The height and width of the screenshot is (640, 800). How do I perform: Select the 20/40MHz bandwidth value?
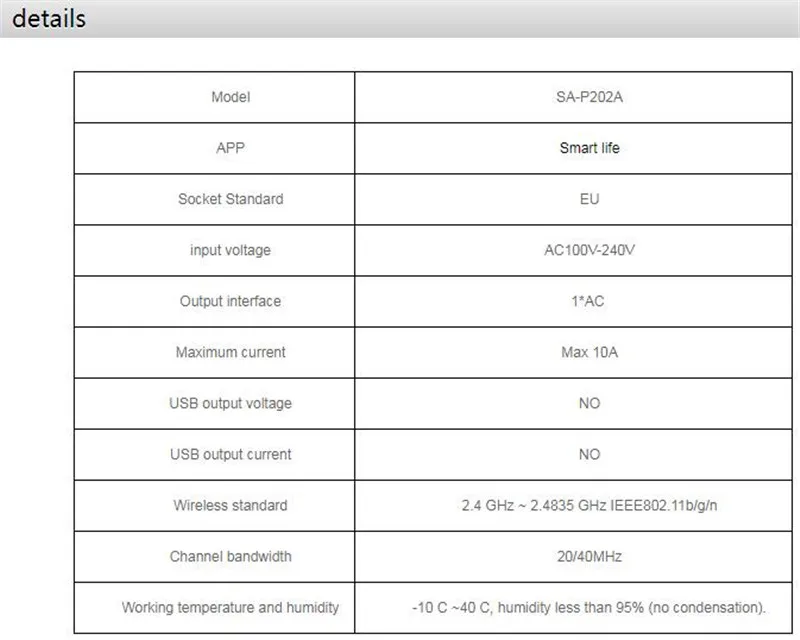pyautogui.click(x=589, y=556)
